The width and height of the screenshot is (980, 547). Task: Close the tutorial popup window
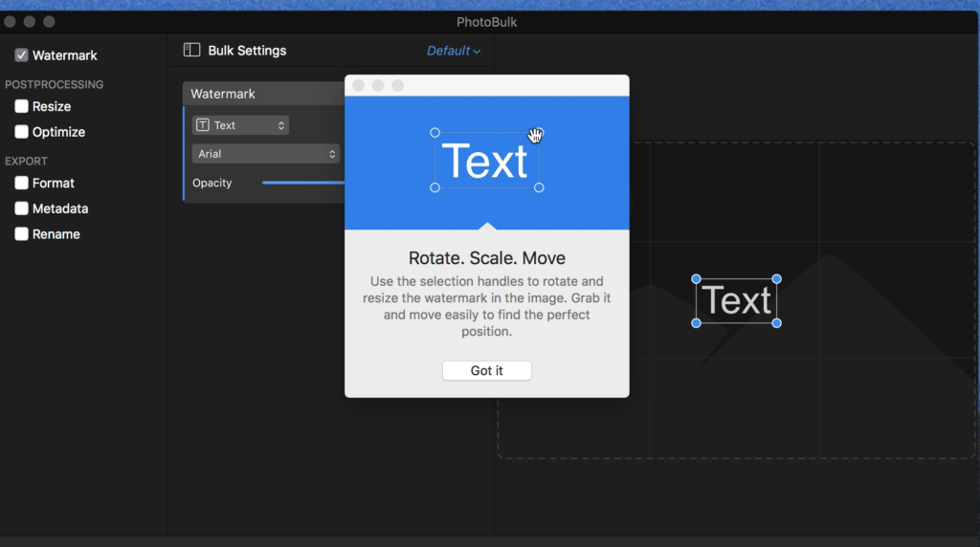[x=359, y=86]
